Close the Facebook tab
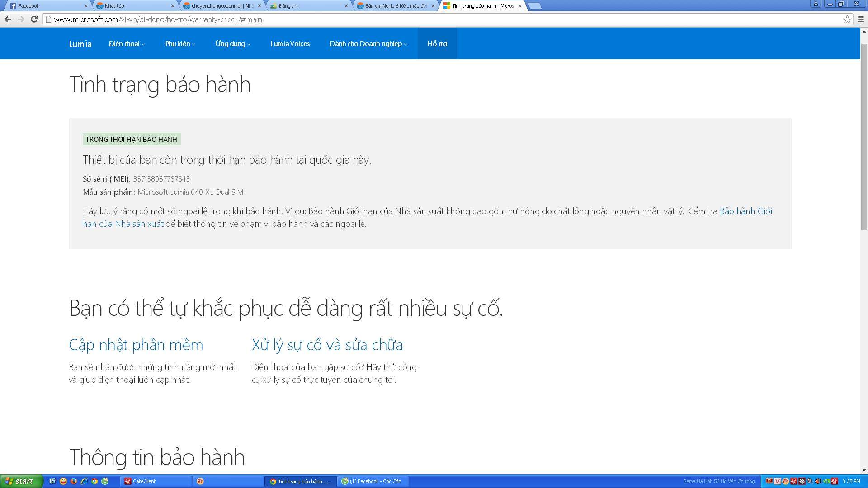 86,6
